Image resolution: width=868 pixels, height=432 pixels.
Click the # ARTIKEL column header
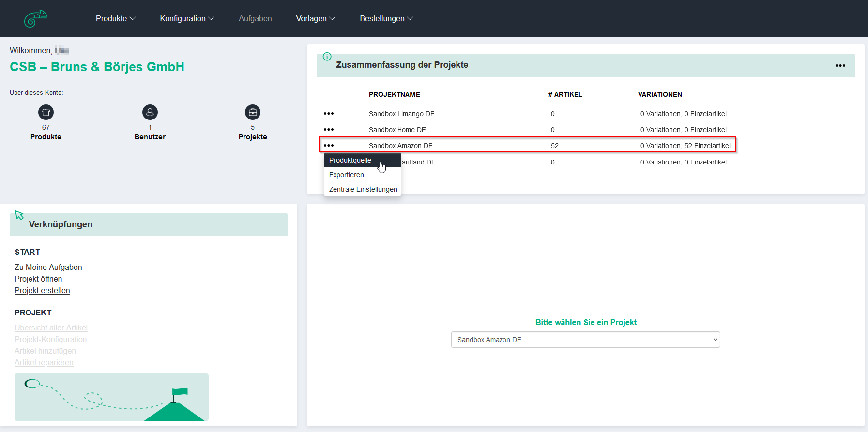point(565,94)
